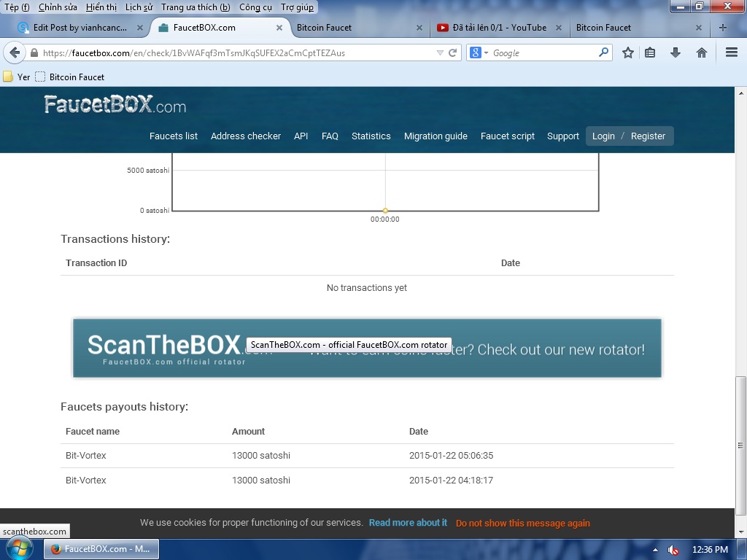Click the Login link
This screenshot has height=560, width=747.
point(603,136)
